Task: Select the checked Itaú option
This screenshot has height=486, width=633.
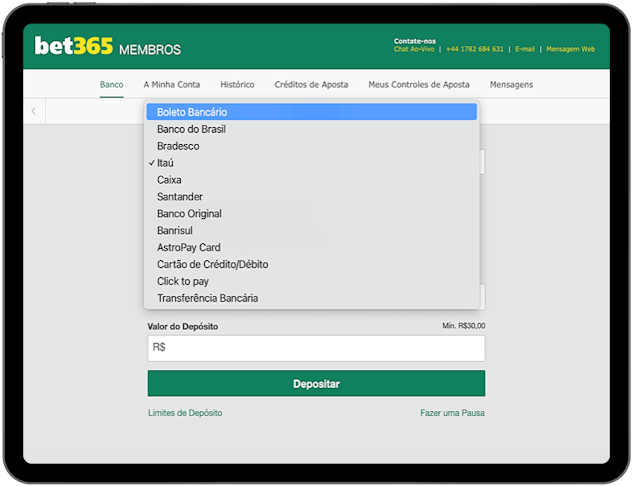Action: click(166, 163)
